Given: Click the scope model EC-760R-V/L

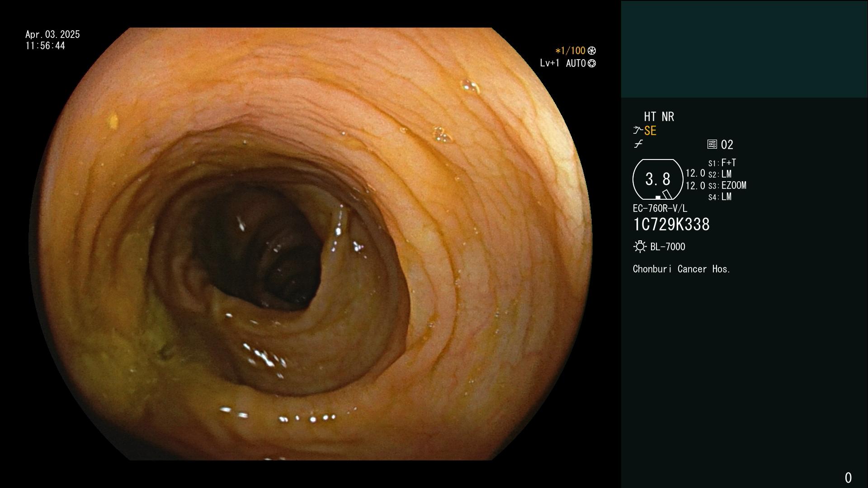Looking at the screenshot, I should pos(660,208).
